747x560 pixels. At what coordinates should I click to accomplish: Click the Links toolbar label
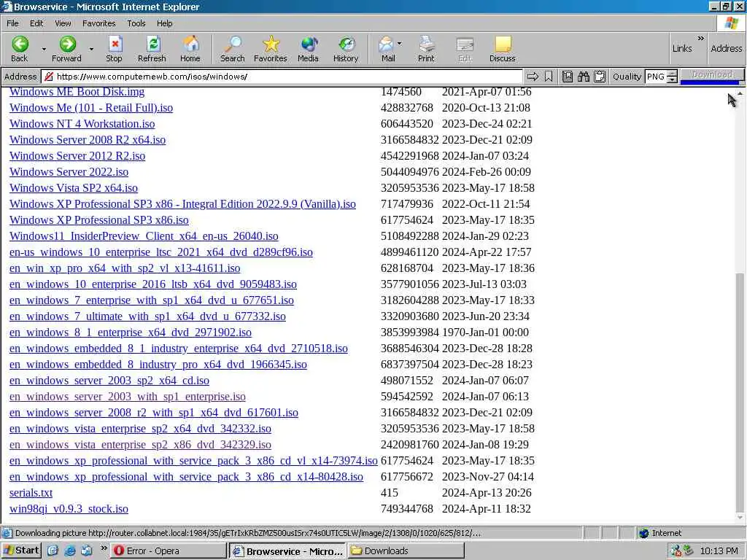click(x=682, y=49)
